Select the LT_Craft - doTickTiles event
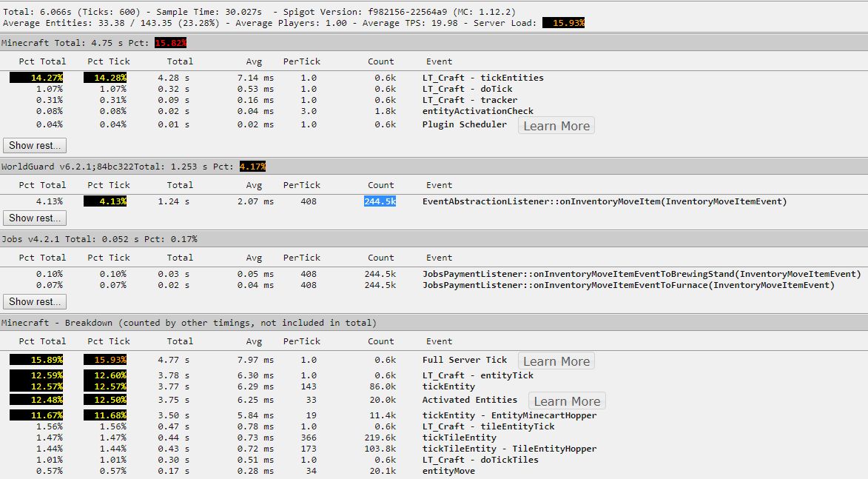Viewport: 868px width, 479px height. 480,460
